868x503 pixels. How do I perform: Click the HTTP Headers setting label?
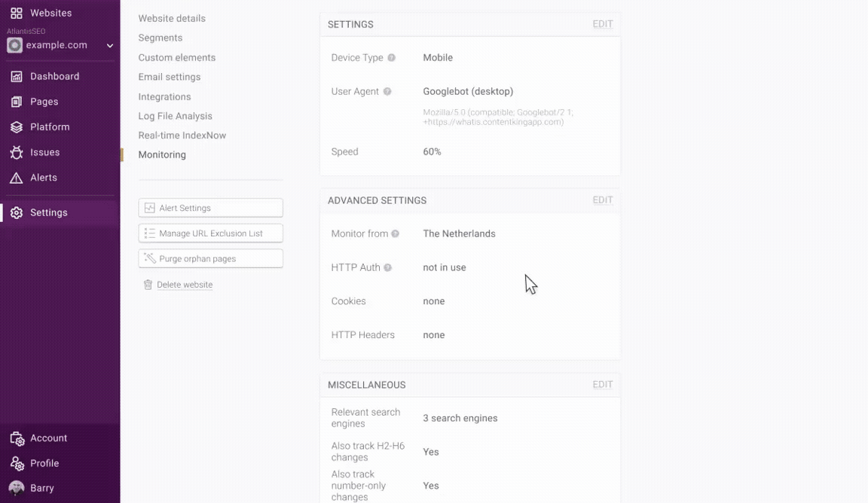pyautogui.click(x=362, y=335)
